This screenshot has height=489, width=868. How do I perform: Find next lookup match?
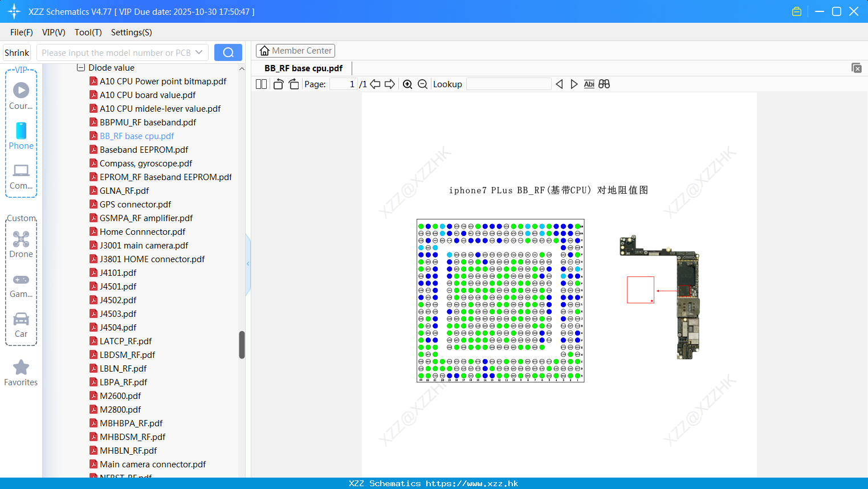click(574, 84)
